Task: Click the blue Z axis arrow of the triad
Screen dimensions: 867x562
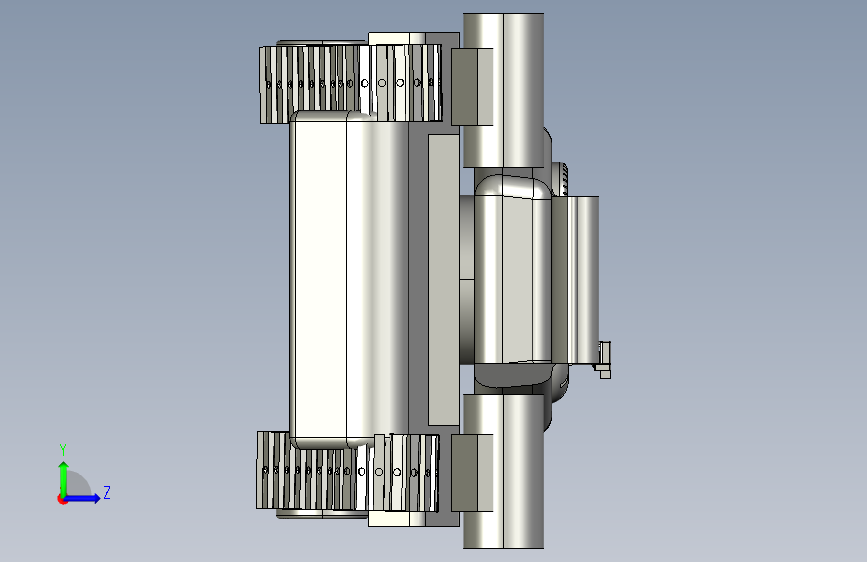Action: (83, 498)
